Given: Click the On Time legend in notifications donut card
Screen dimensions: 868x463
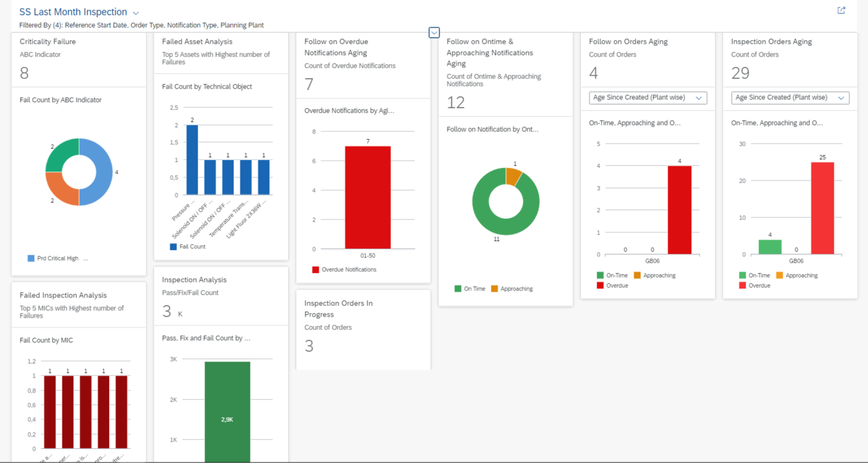Looking at the screenshot, I should [470, 289].
